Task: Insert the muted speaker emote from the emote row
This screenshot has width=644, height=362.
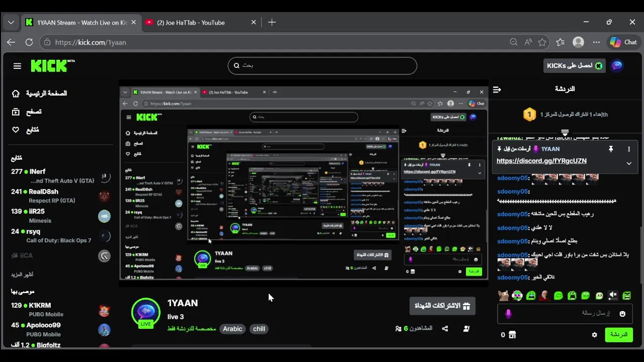Action: coord(613,296)
